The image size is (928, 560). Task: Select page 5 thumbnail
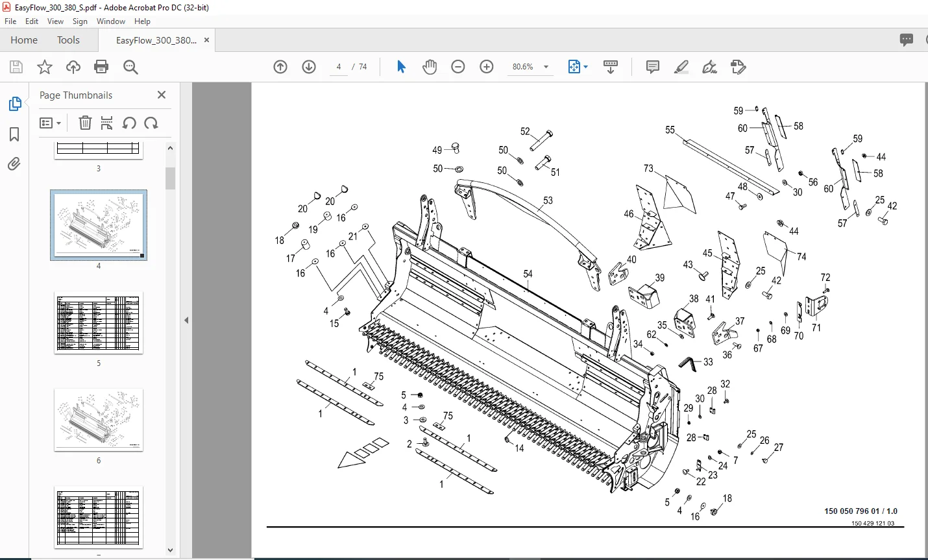99,323
